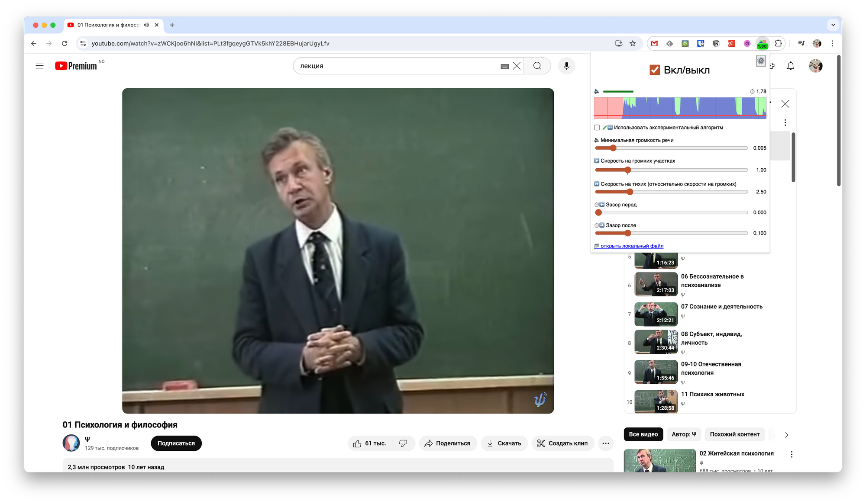Mute the tab via speaker icon

coord(146,25)
